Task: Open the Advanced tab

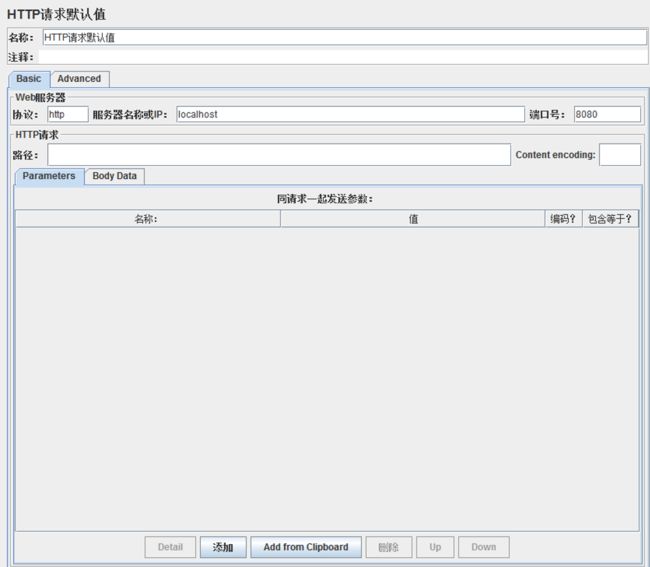Action: pos(80,79)
